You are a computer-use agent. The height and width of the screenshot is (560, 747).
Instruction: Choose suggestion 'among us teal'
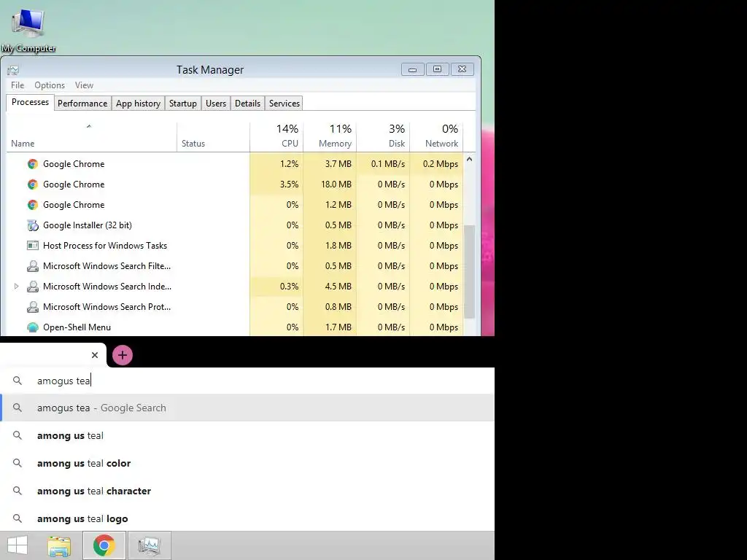coord(247,435)
